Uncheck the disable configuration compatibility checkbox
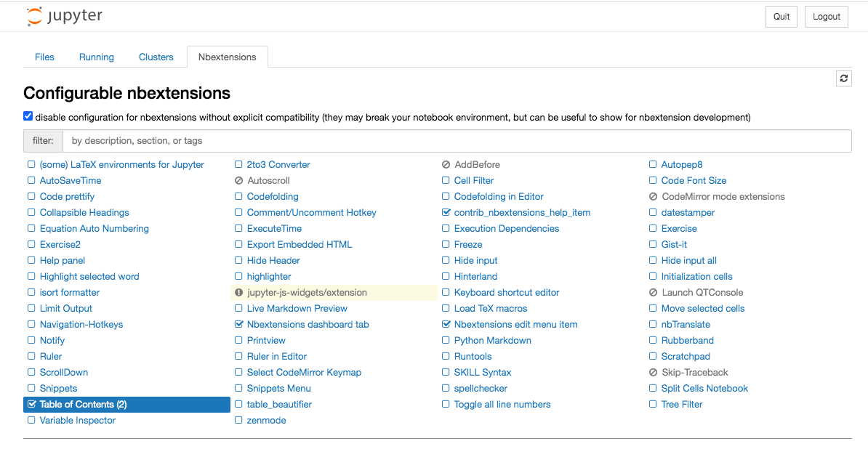Screen dimensions: 868x449 (28, 116)
